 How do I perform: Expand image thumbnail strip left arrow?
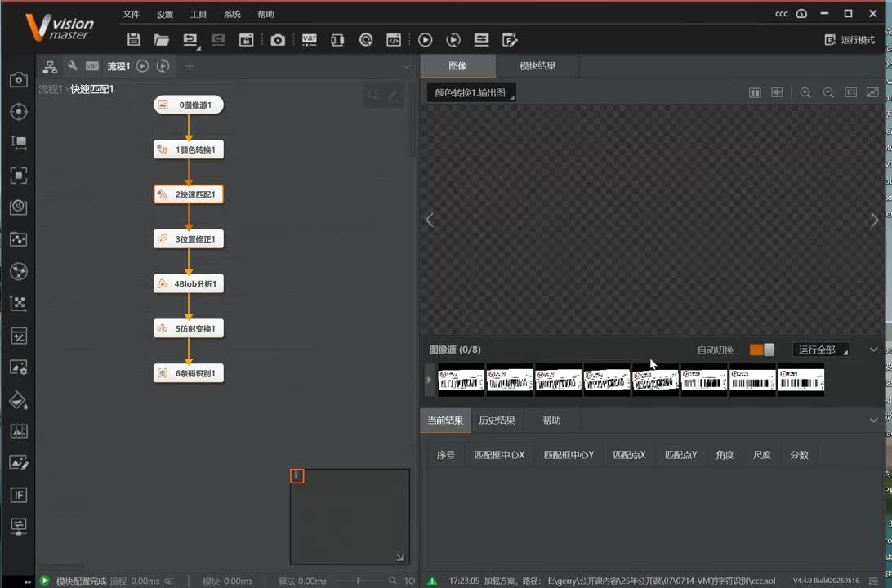(430, 380)
